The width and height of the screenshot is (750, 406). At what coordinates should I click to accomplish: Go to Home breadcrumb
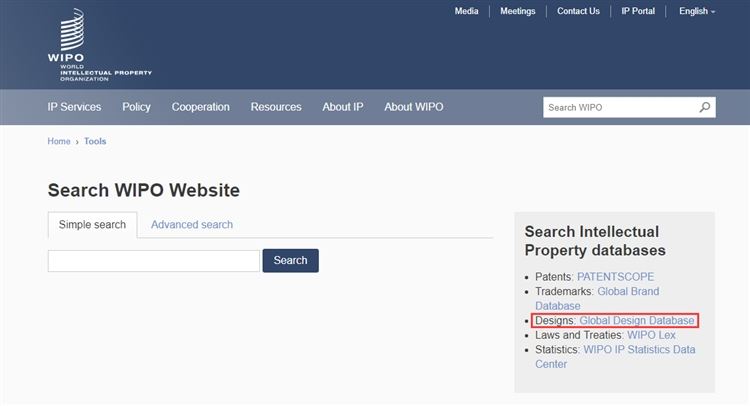pos(59,141)
